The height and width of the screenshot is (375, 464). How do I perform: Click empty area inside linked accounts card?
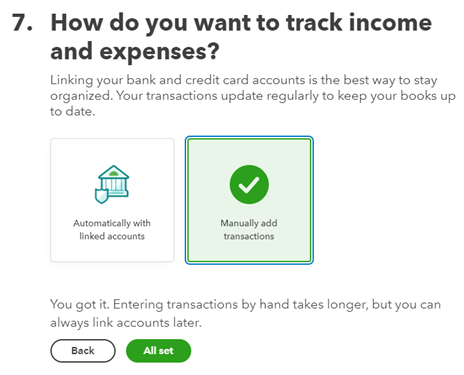[112, 152]
